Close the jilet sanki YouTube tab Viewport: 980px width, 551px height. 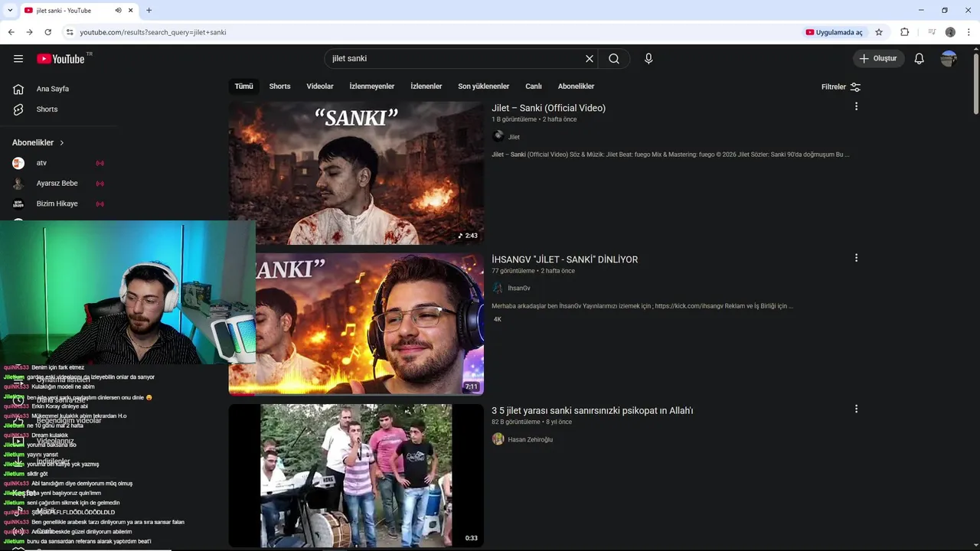coord(131,11)
